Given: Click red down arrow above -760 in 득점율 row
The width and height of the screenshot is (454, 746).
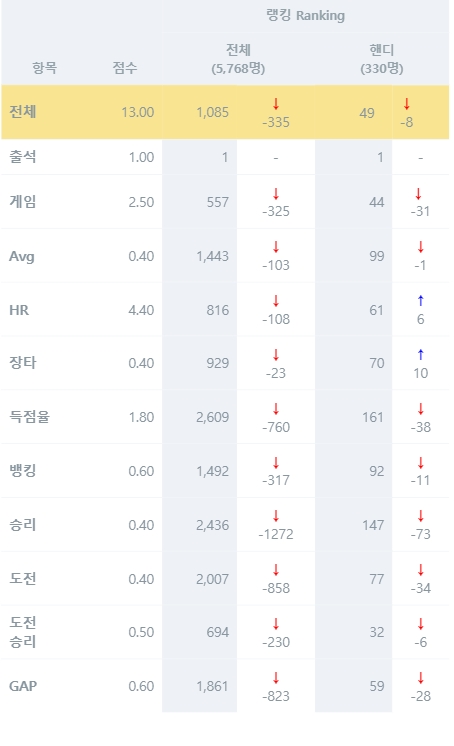Looking at the screenshot, I should pyautogui.click(x=276, y=409).
